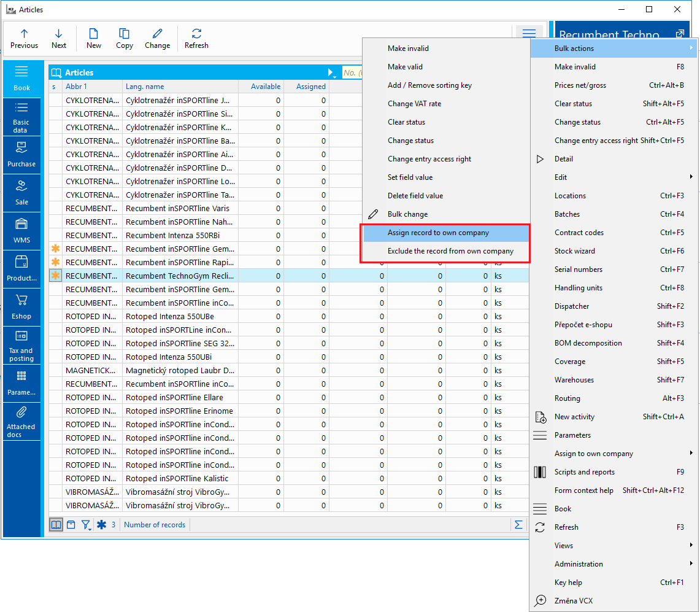The width and height of the screenshot is (700, 612).
Task: Open Tax and posting sidebar section
Action: tap(21, 346)
